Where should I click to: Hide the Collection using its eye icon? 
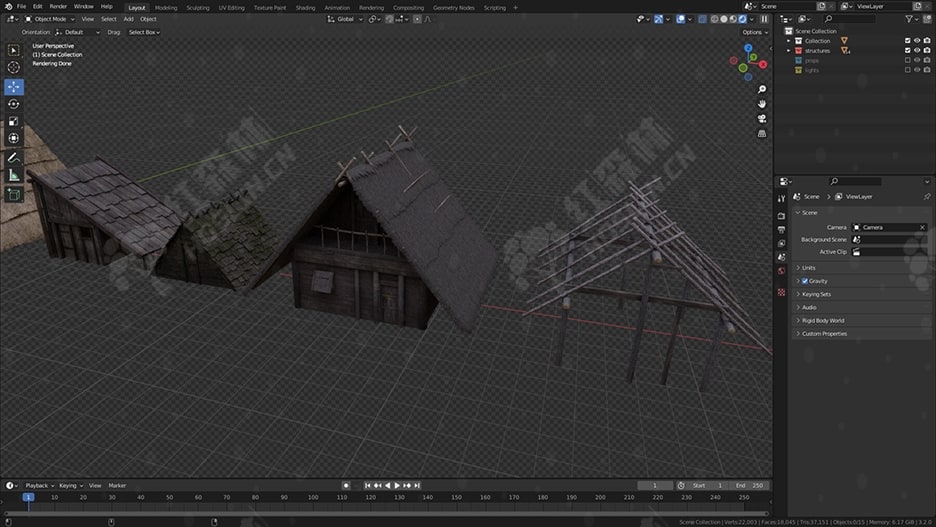coord(917,41)
